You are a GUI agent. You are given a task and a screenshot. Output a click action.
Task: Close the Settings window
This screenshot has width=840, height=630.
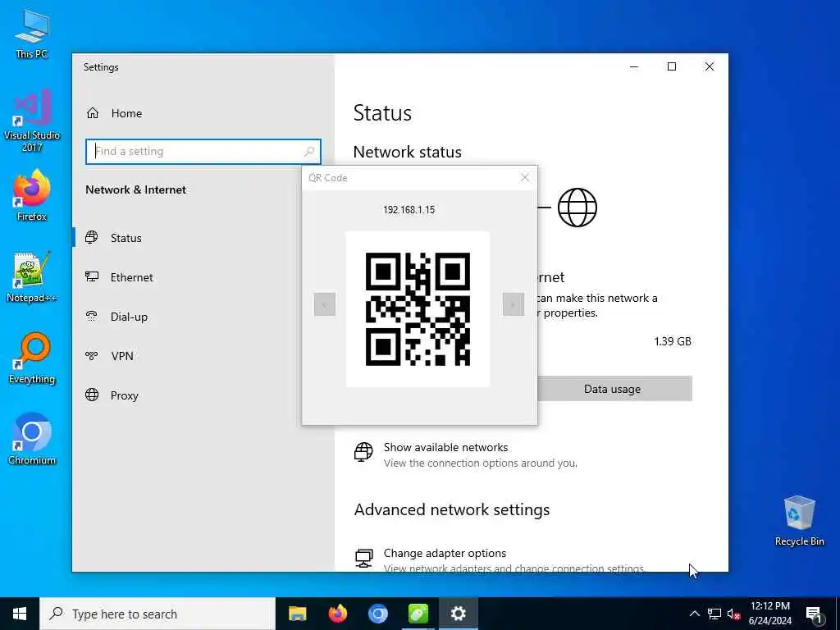(710, 66)
